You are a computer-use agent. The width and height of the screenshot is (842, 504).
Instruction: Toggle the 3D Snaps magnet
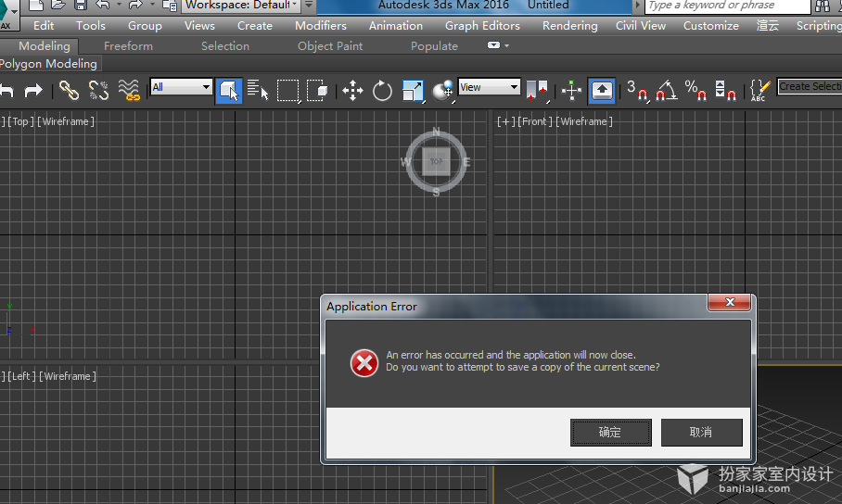tap(637, 90)
